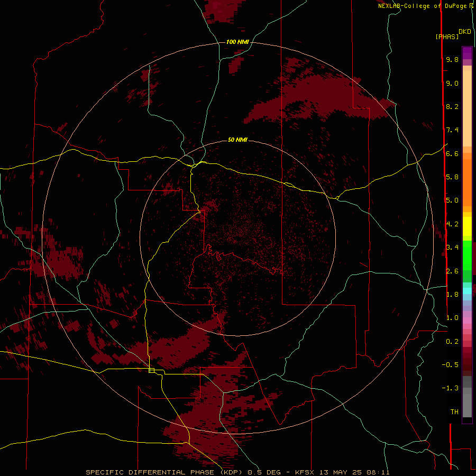
Task: Click the 8.2 value on the color scale
Action: [x=452, y=107]
